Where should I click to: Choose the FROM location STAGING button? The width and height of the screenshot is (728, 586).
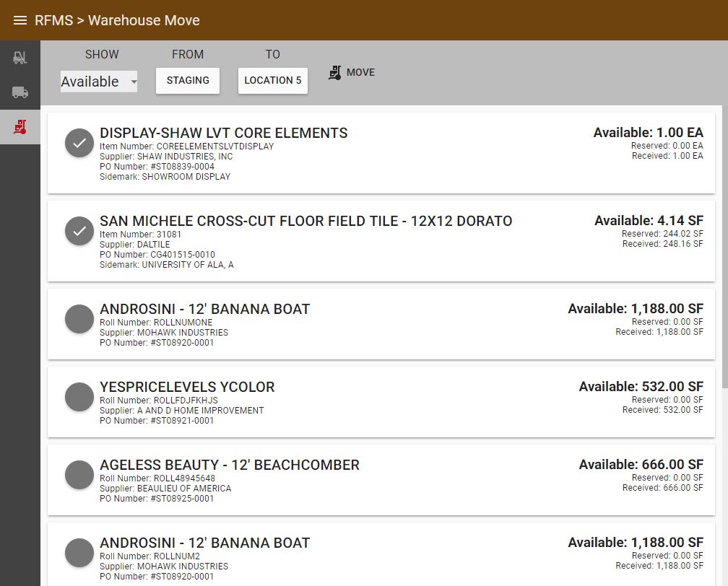coord(188,81)
